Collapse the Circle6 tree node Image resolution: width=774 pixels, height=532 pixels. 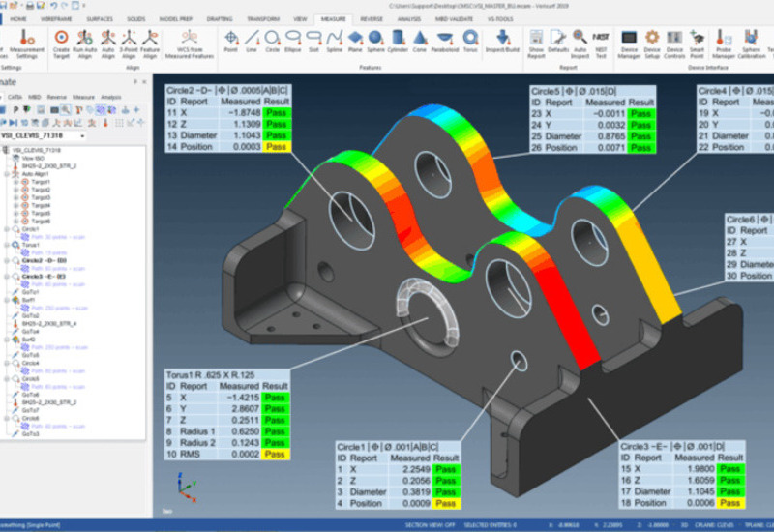tap(7, 419)
